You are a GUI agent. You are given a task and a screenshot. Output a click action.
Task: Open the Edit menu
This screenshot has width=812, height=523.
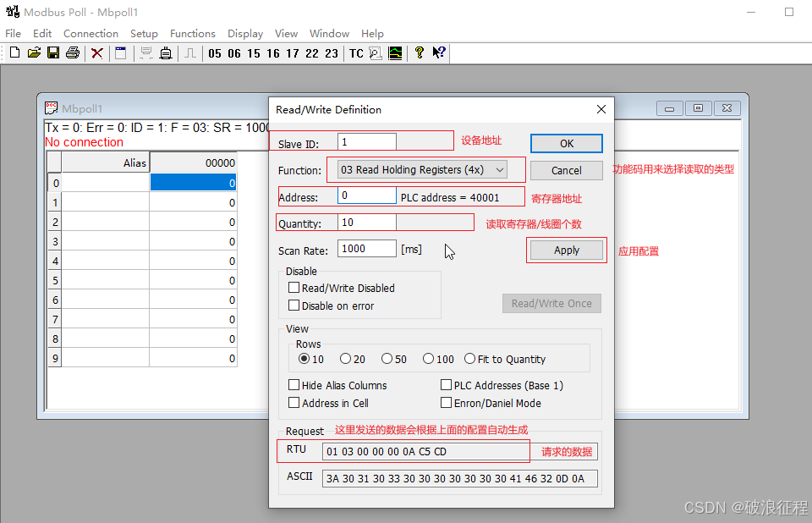(42, 34)
